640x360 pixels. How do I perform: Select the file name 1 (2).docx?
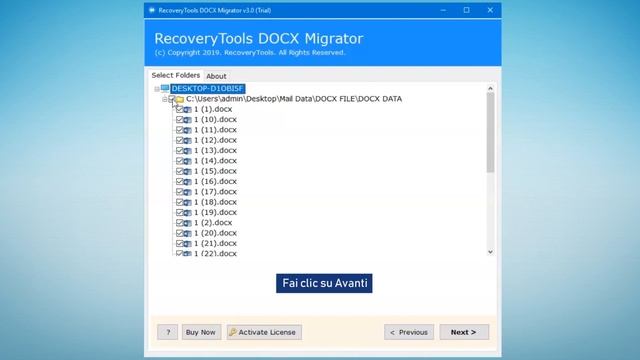213,222
